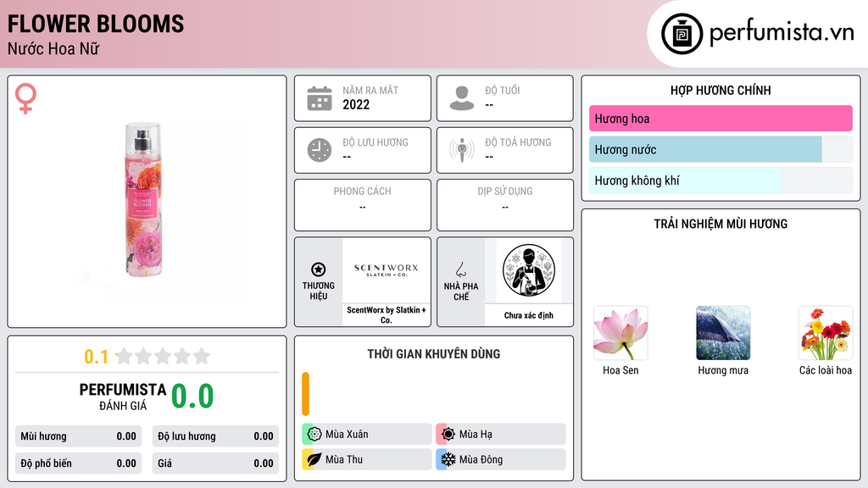Click the snowflake icon beside Mùa Đông
868x488 pixels.
pos(448,459)
